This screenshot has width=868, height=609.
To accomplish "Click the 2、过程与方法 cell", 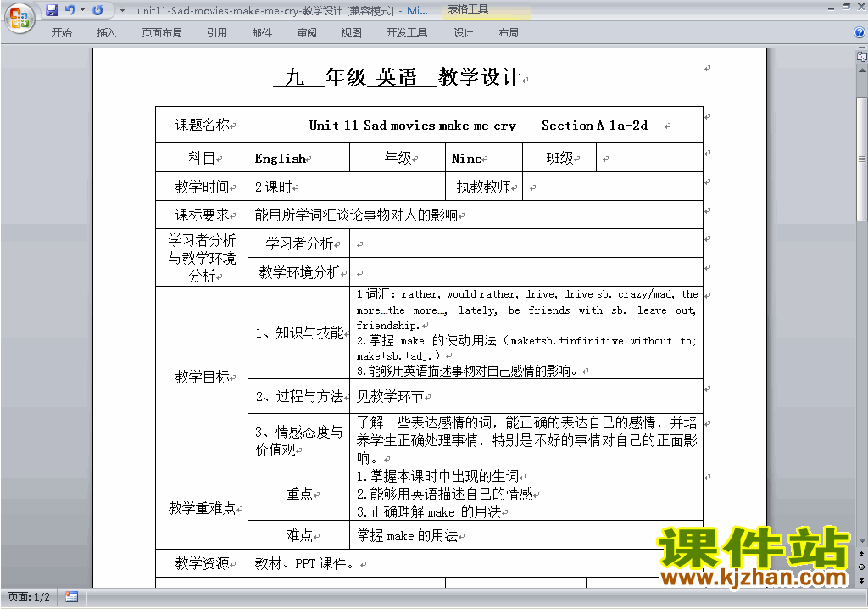I will coord(299,397).
